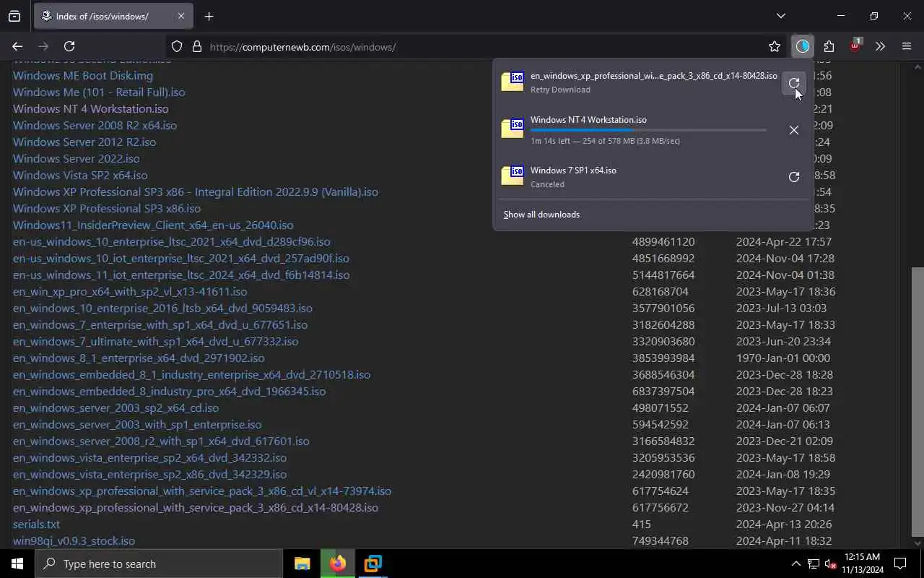Download Windows XP Professional SP3 x86.iso

(107, 208)
